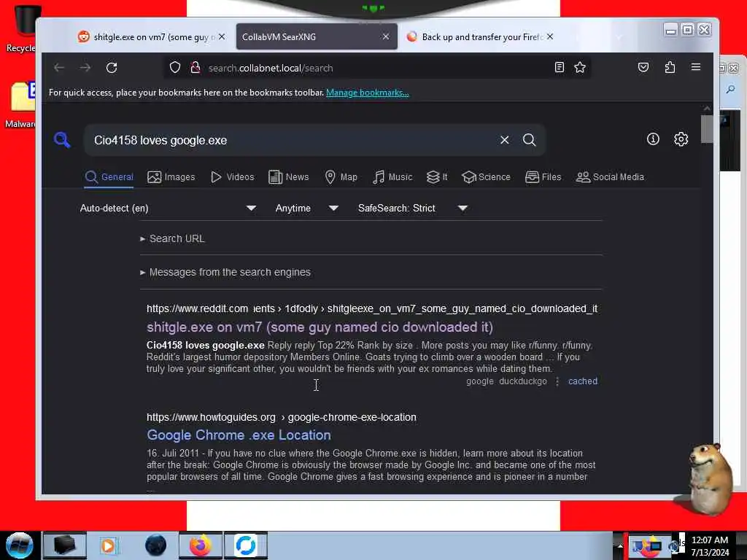Screen dimensions: 747x560
Task: Open the extensions puzzle icon
Action: (670, 67)
